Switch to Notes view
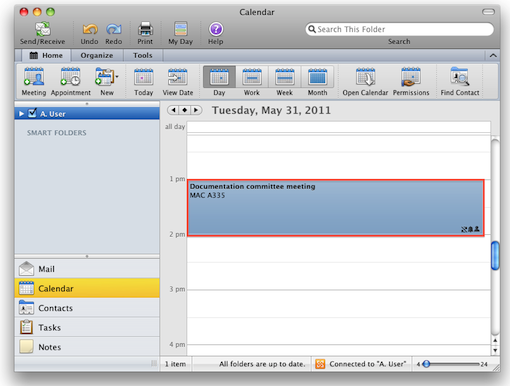Image resolution: width=510 pixels, height=386 pixels. tap(87, 347)
